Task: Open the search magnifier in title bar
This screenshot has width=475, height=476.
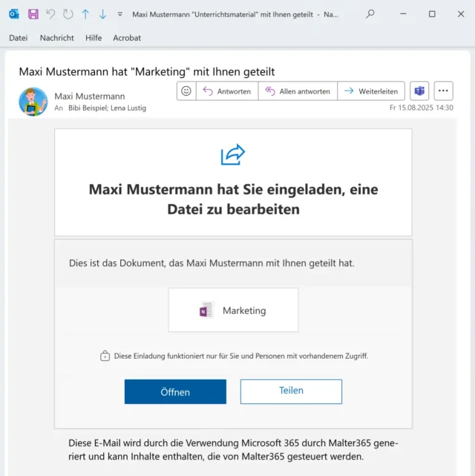Action: 370,14
